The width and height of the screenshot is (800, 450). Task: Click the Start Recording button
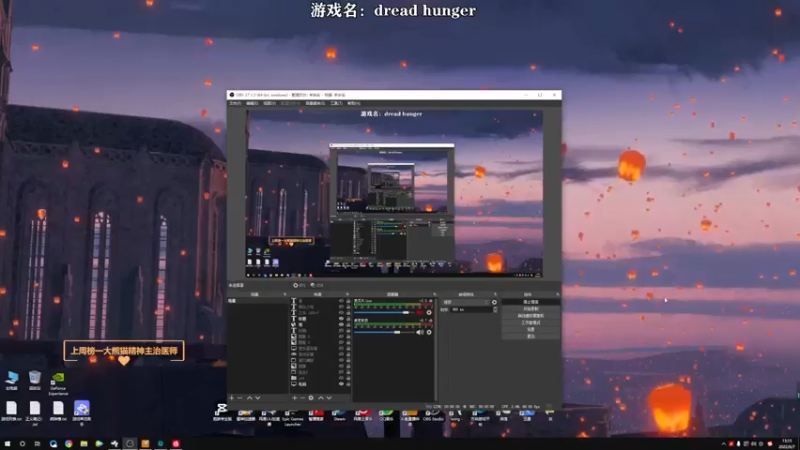click(x=531, y=309)
